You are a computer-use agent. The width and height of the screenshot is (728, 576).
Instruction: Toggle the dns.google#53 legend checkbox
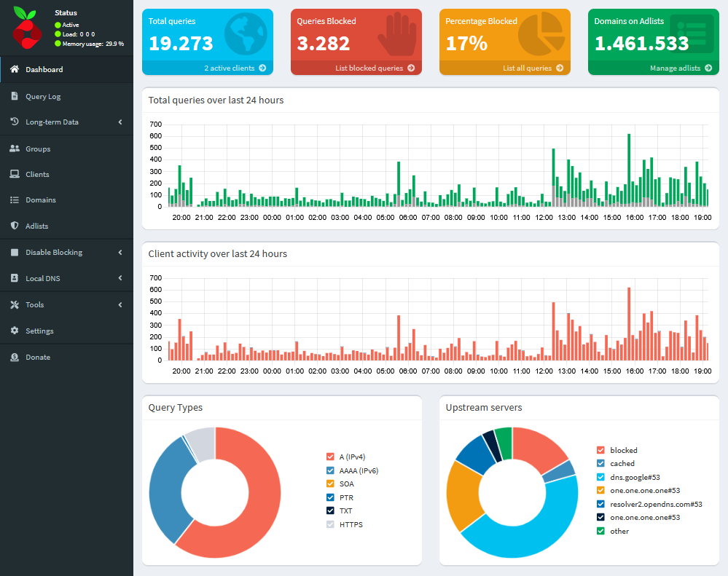tap(601, 477)
